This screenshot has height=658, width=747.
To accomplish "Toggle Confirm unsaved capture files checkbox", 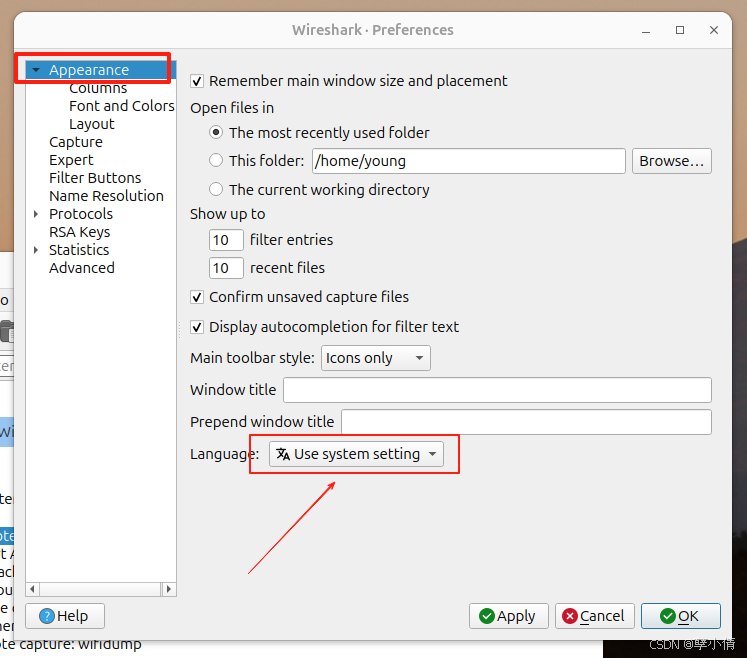I will point(197,297).
